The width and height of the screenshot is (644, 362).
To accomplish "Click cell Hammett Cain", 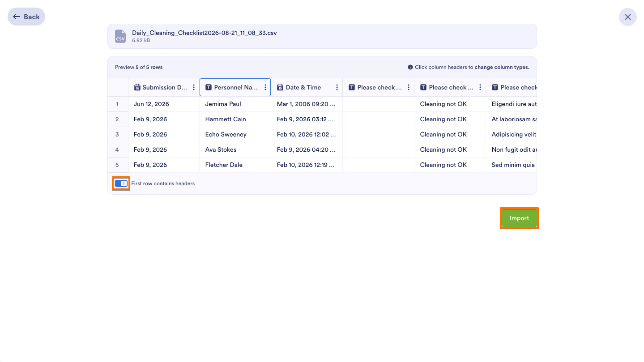I will (235, 119).
